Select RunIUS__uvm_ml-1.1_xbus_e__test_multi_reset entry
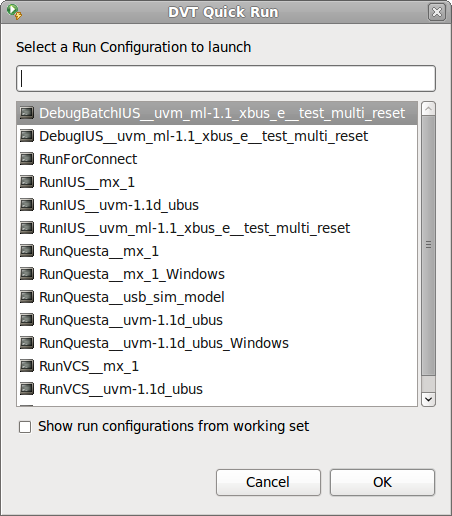This screenshot has height=516, width=452. coord(217,228)
